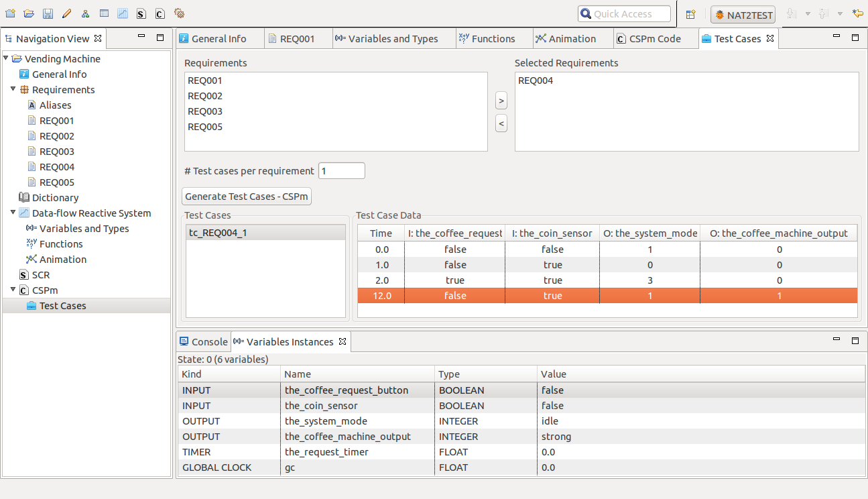The height and width of the screenshot is (499, 868).
Task: Collapse the Data-flow Reactive System node
Action: coord(13,213)
